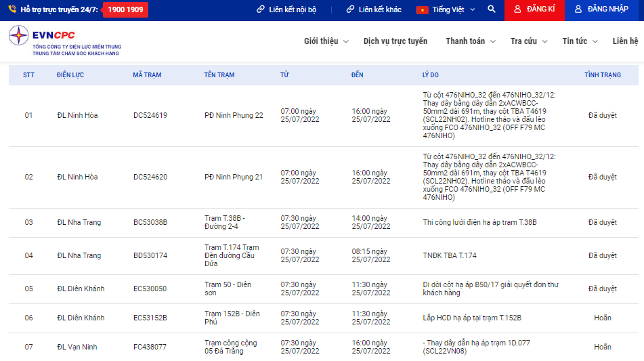Open the Liên kết khác link
This screenshot has height=361, width=644.
(380, 9)
